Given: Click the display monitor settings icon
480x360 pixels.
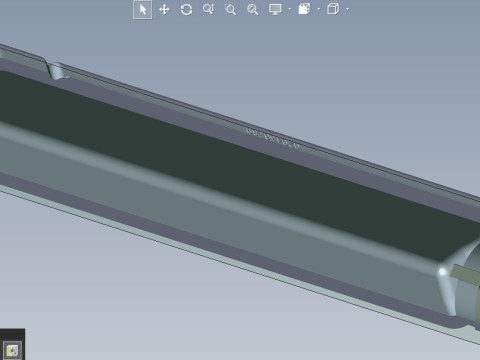Looking at the screenshot, I should pos(275,9).
